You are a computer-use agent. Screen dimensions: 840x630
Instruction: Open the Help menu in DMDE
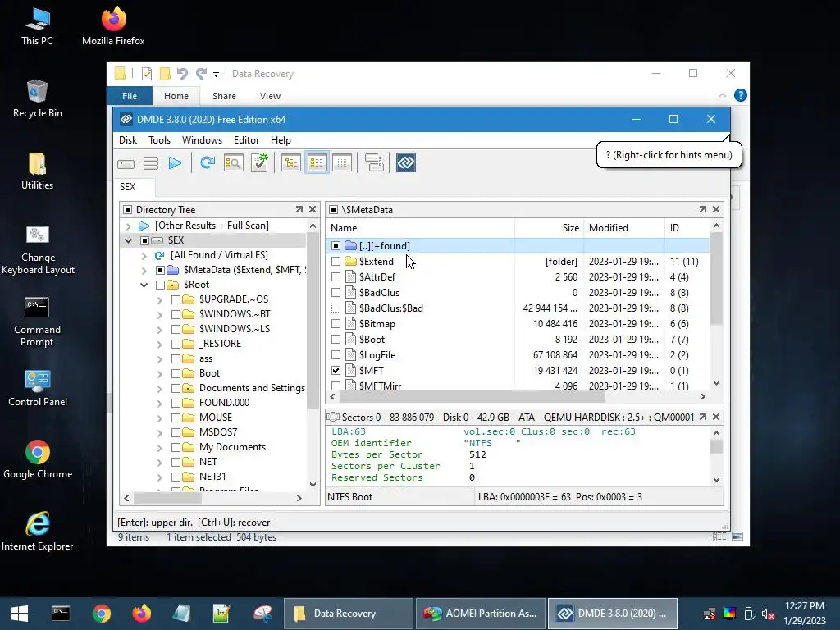point(281,139)
